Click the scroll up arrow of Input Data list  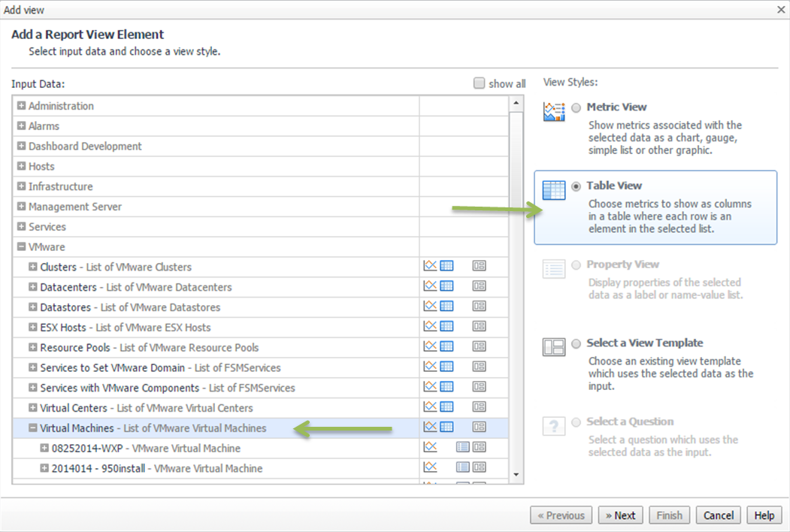click(x=516, y=103)
